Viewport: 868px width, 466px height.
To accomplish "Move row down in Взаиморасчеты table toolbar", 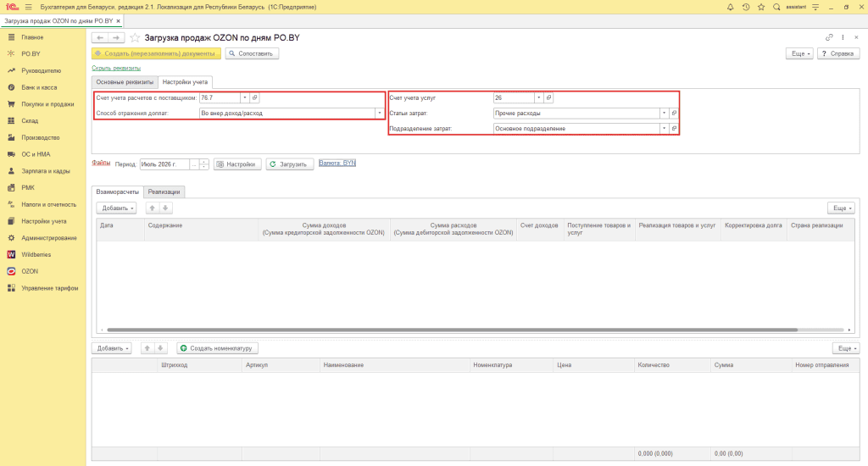I will (x=165, y=208).
